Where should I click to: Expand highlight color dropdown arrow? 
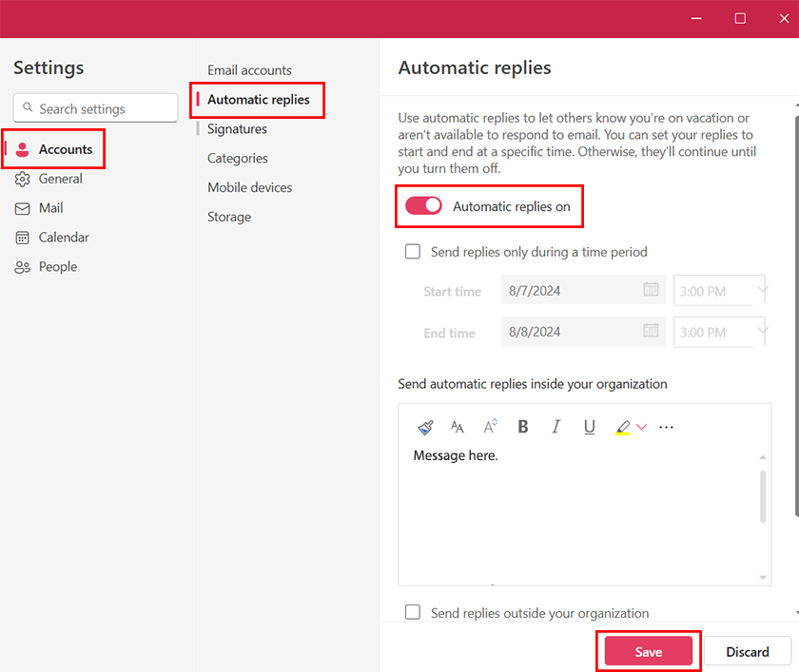(641, 427)
